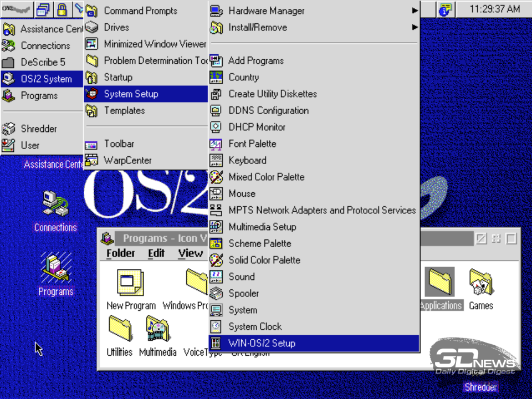Image resolution: width=532 pixels, height=399 pixels.
Task: Open DDNS Configuration
Action: 314,110
